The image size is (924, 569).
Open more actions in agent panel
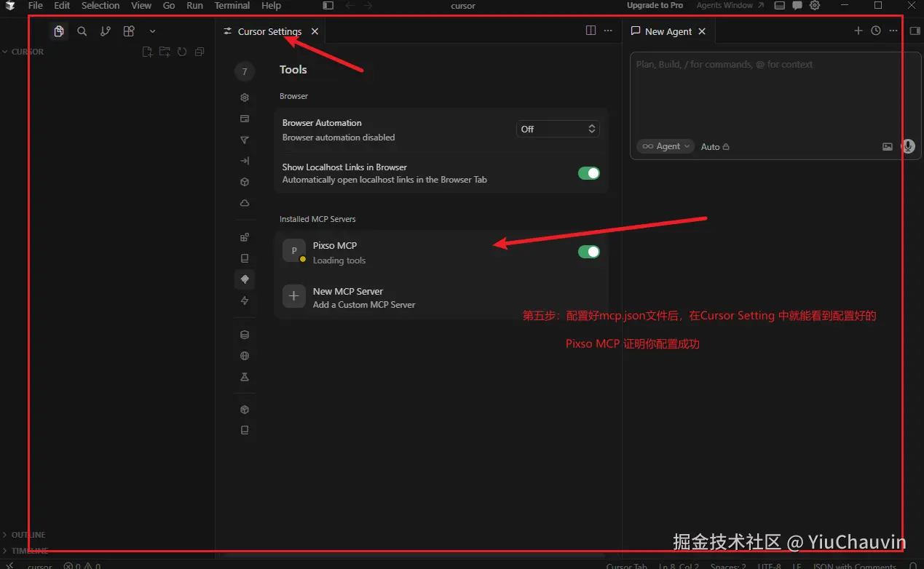point(893,31)
